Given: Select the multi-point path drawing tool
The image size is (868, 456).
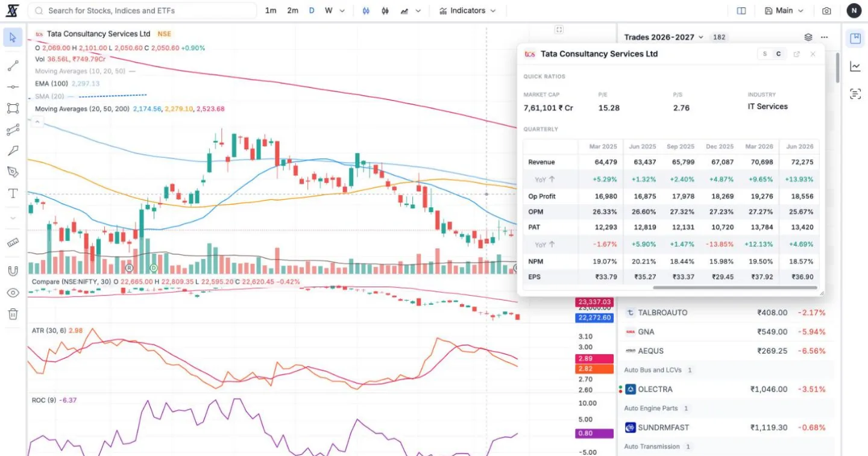Looking at the screenshot, I should [13, 130].
